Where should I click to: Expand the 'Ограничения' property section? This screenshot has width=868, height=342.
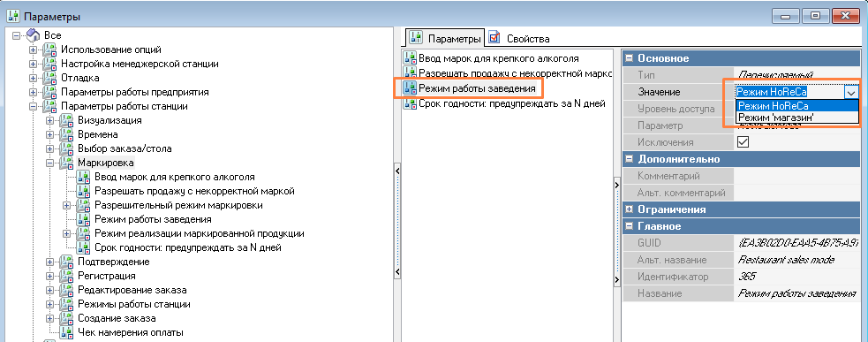(x=629, y=209)
